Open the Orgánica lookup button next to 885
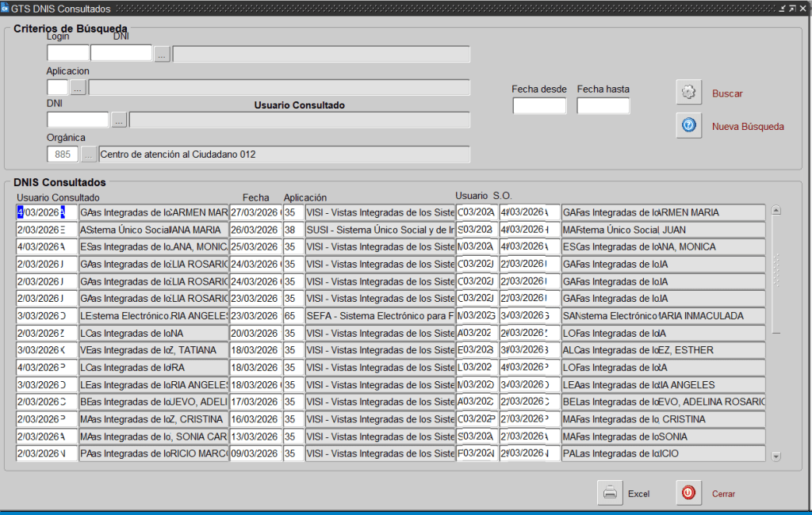 (x=88, y=154)
